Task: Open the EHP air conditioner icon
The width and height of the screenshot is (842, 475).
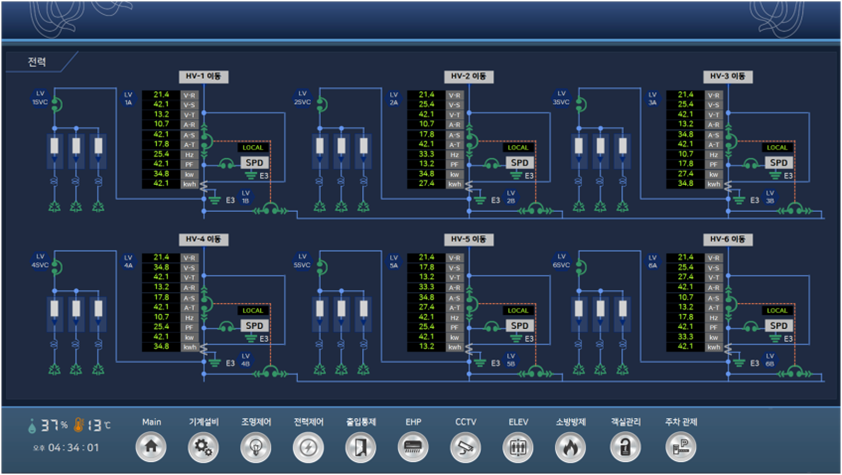Action: 413,447
